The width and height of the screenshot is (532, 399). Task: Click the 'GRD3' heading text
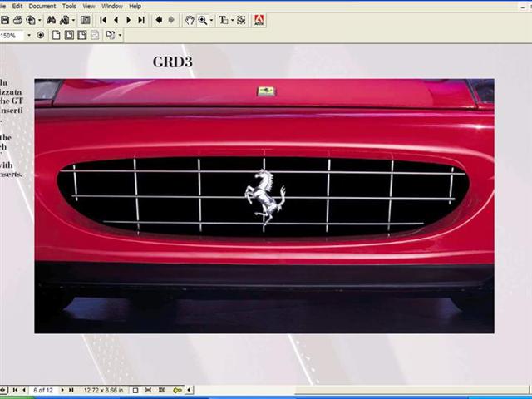click(173, 62)
